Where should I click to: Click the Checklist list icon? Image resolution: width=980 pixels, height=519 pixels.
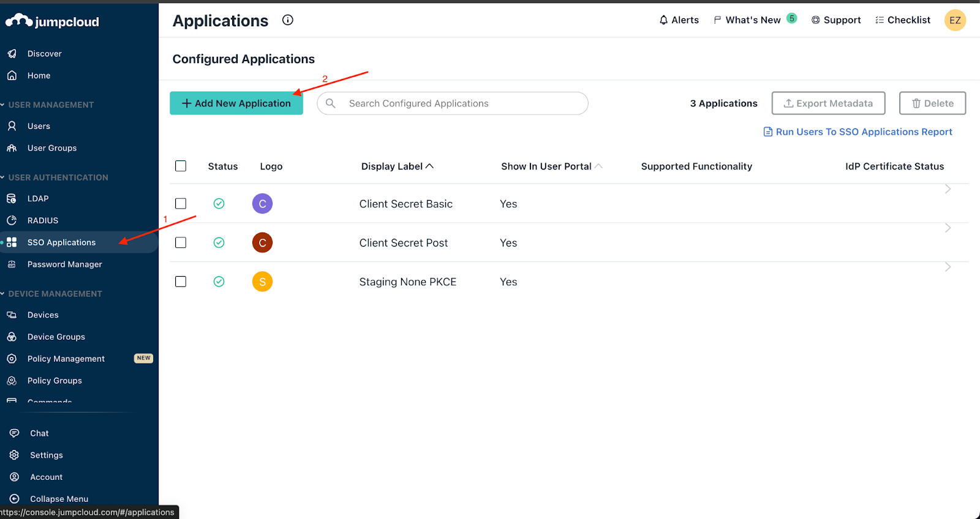tap(880, 20)
